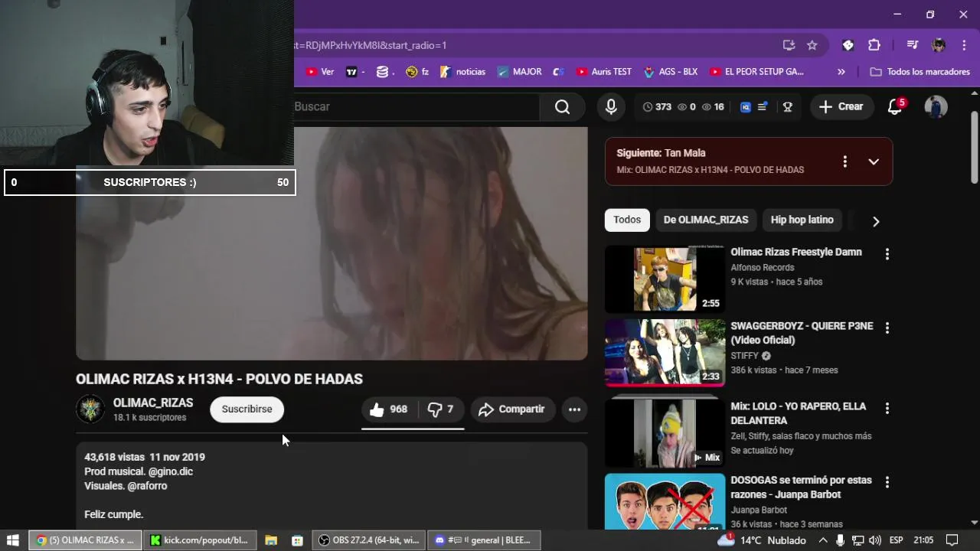Image resolution: width=980 pixels, height=551 pixels.
Task: Open Windows notification center icon
Action: point(952,540)
